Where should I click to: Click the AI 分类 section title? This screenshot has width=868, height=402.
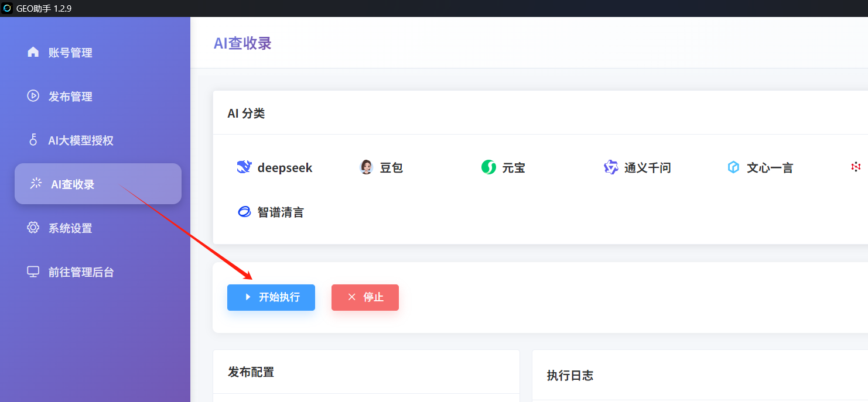coord(246,113)
